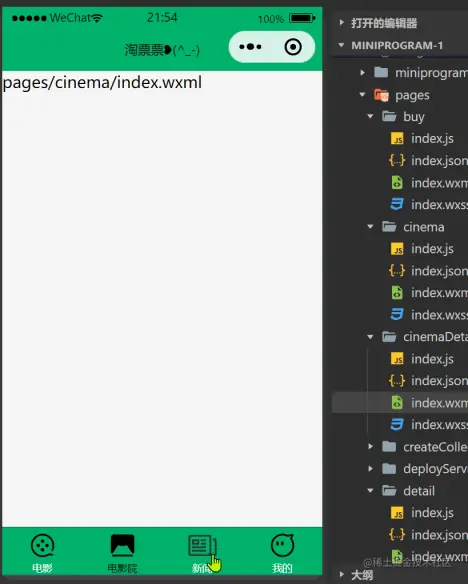
Task: Switch to the 电影院 tab in the simulator
Action: pyautogui.click(x=122, y=553)
